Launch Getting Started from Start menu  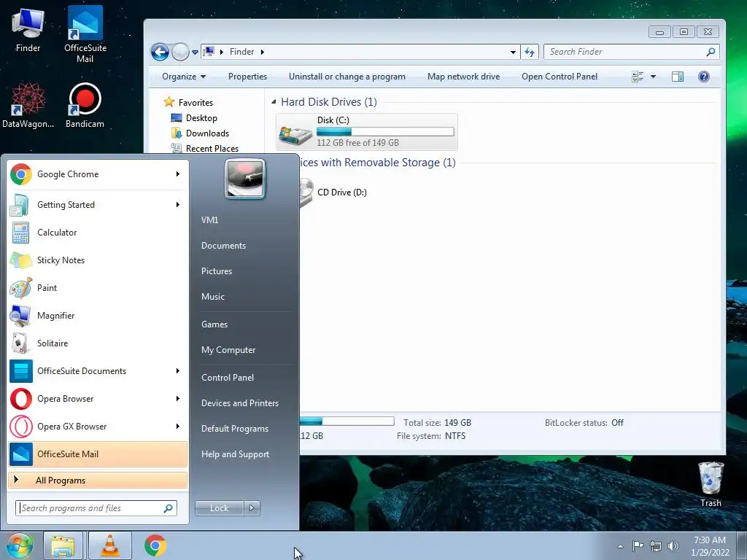(98, 205)
